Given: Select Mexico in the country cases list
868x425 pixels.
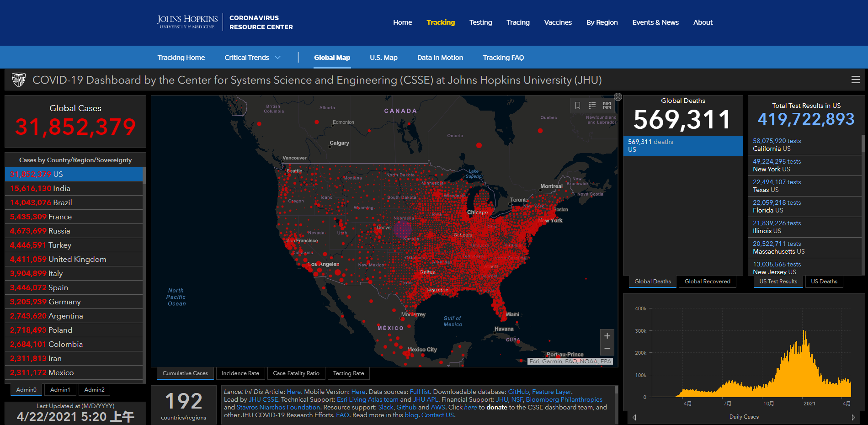Looking at the screenshot, I should [74, 372].
